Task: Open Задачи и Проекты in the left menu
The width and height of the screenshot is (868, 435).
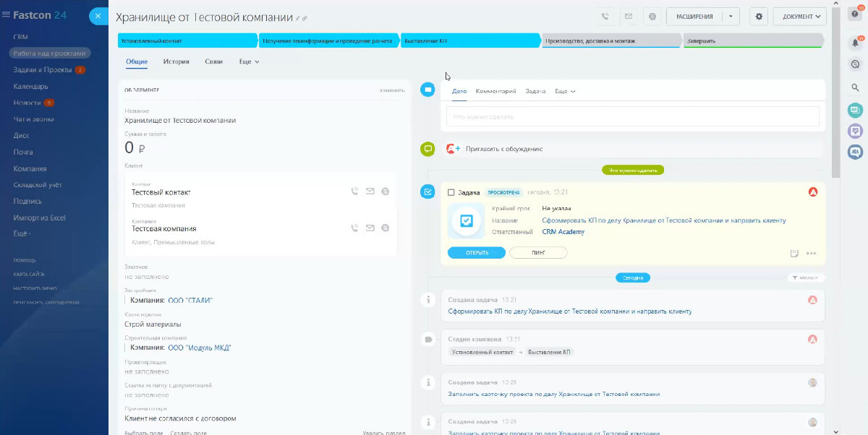Action: tap(42, 70)
